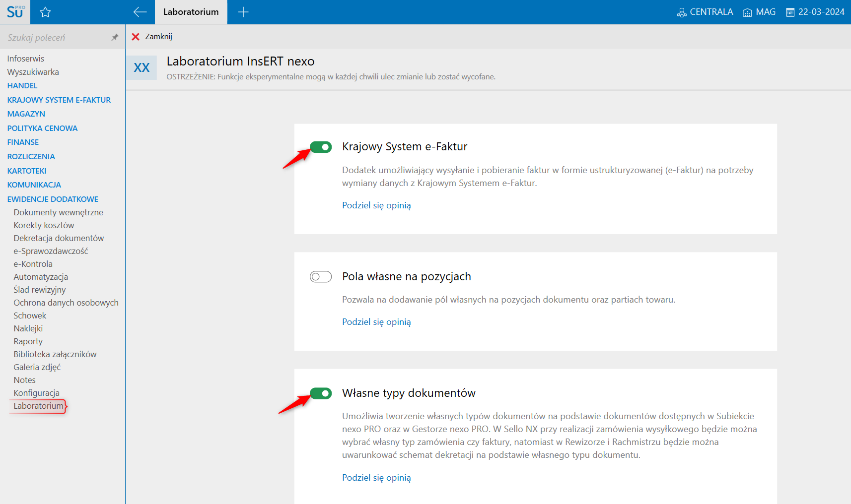The width and height of the screenshot is (851, 504).
Task: Open Biblioteka załączników
Action: pos(55,354)
